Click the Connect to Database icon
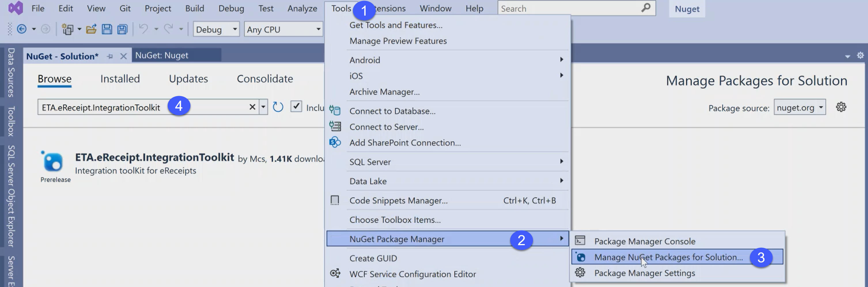Screen dimensions: 868x287 pyautogui.click(x=335, y=111)
